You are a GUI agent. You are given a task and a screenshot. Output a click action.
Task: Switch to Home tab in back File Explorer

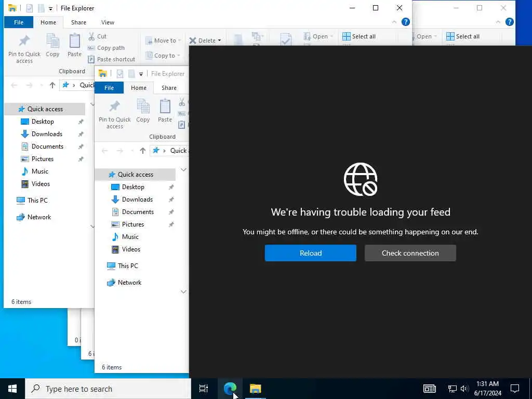click(48, 22)
